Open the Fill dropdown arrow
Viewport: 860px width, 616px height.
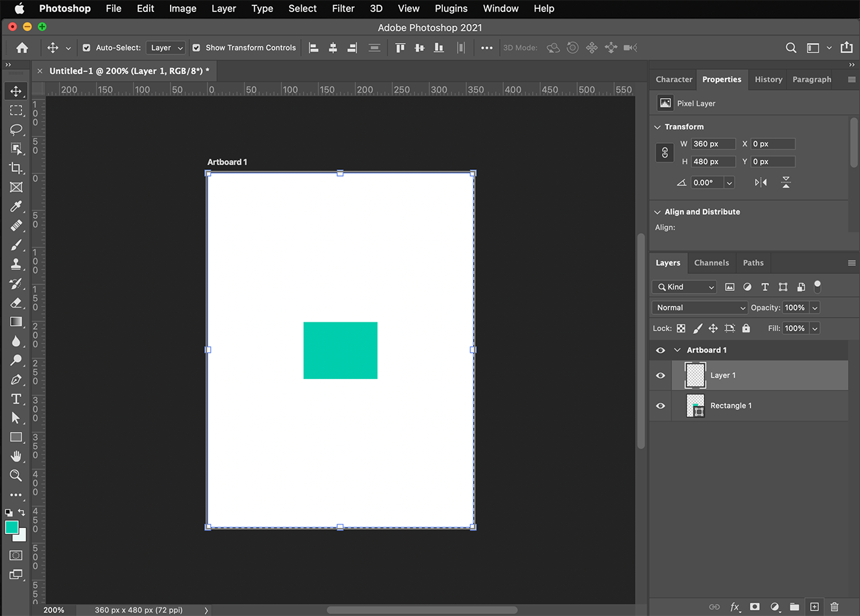tap(815, 328)
